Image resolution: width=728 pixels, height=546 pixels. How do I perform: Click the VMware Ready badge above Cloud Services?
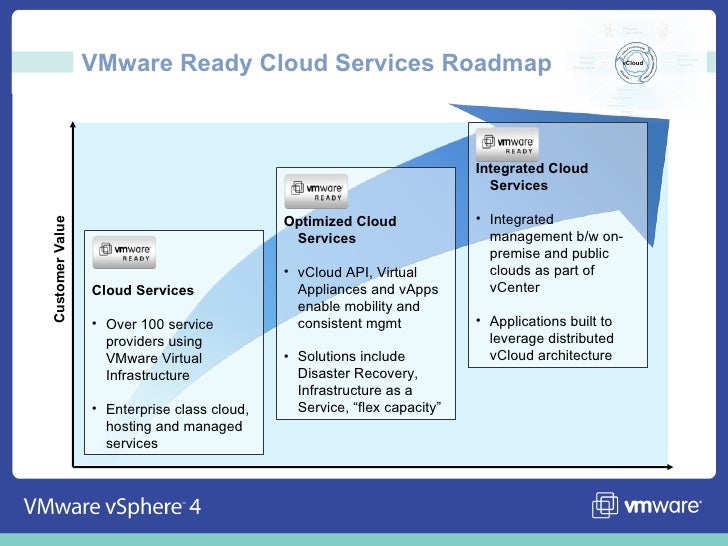(x=124, y=253)
